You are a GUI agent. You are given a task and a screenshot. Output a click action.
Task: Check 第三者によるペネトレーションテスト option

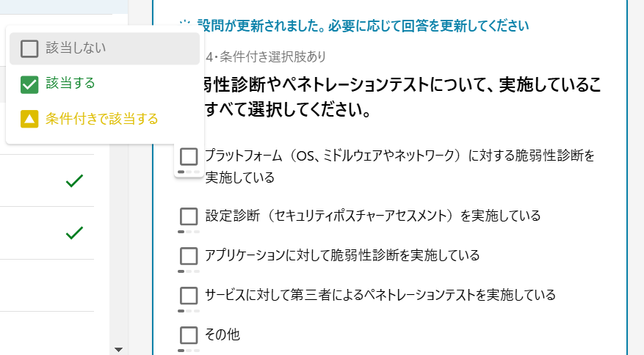coord(189,296)
